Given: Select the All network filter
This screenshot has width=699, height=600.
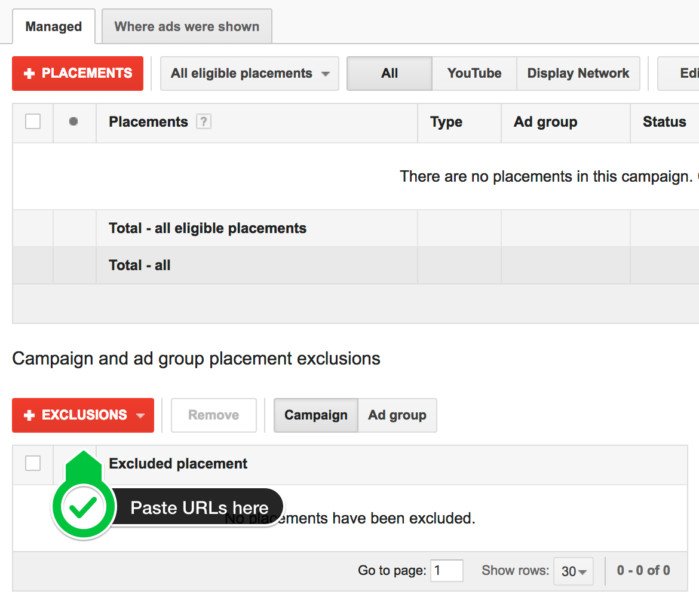Looking at the screenshot, I should [x=389, y=73].
